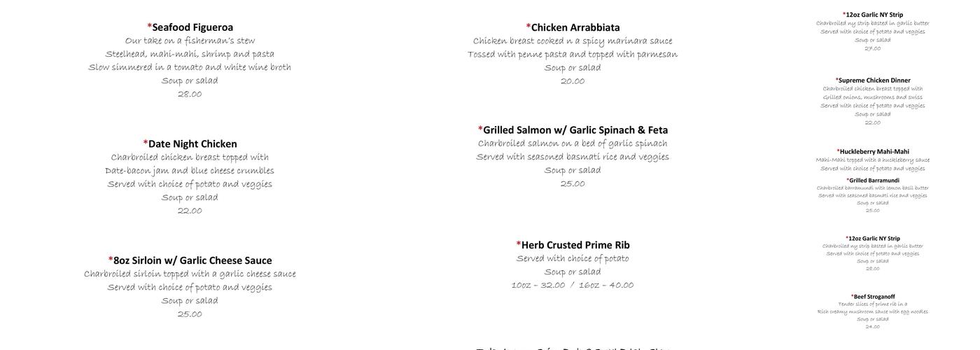Click the 12oz Garlic NY Strip priced 27.00
Image resolution: width=980 pixels, height=350 pixels.
(x=873, y=15)
